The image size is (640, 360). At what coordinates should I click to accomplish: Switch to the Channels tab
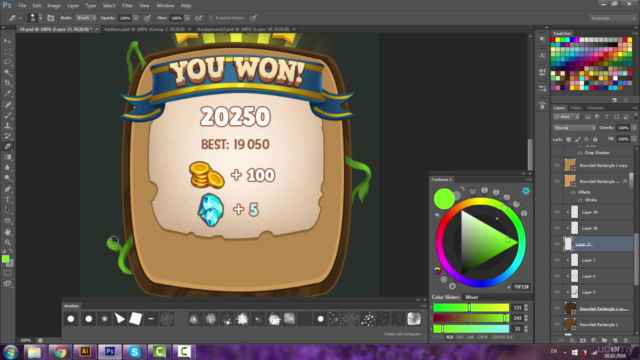coord(595,108)
